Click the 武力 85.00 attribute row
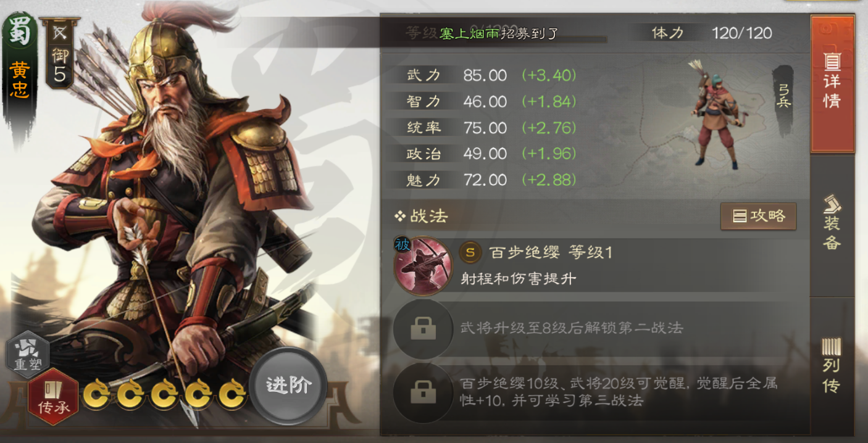 coord(491,75)
